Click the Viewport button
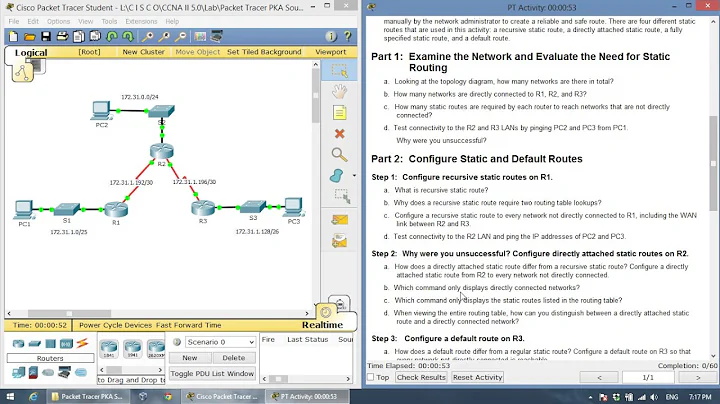 click(x=331, y=52)
